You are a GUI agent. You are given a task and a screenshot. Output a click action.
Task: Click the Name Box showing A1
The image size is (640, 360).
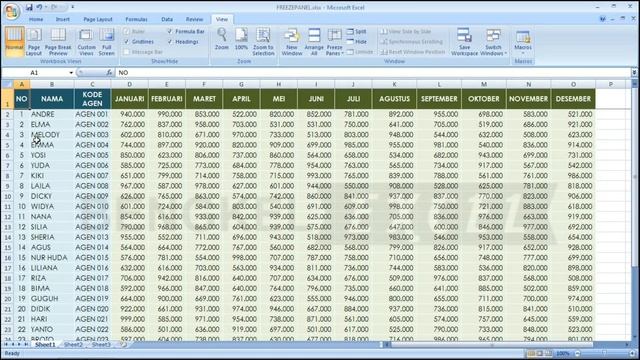coord(35,72)
